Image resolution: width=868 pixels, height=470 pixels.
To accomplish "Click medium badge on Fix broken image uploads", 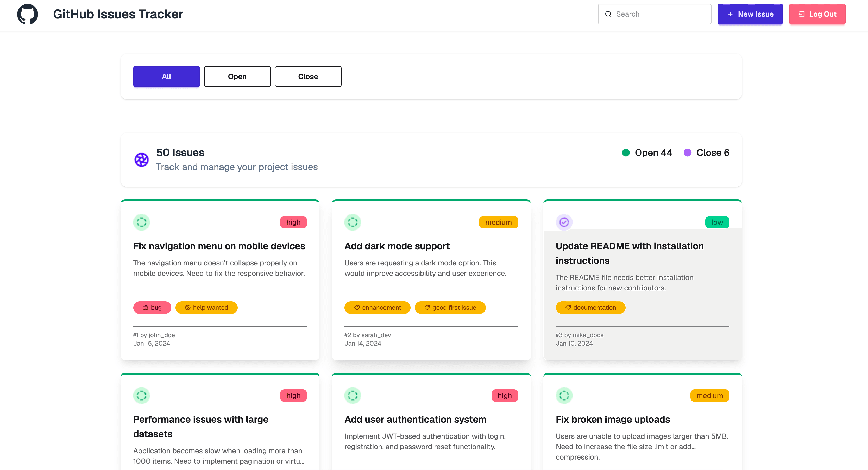I will click(710, 396).
